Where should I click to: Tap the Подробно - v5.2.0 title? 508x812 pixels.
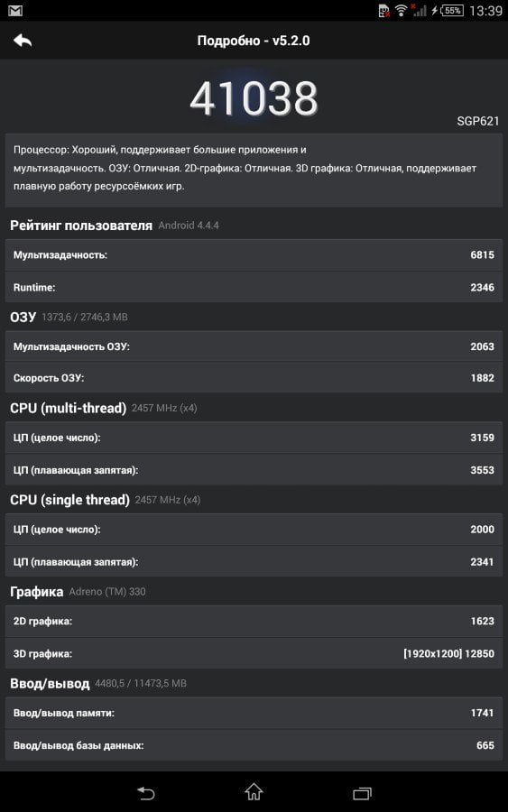(x=254, y=41)
